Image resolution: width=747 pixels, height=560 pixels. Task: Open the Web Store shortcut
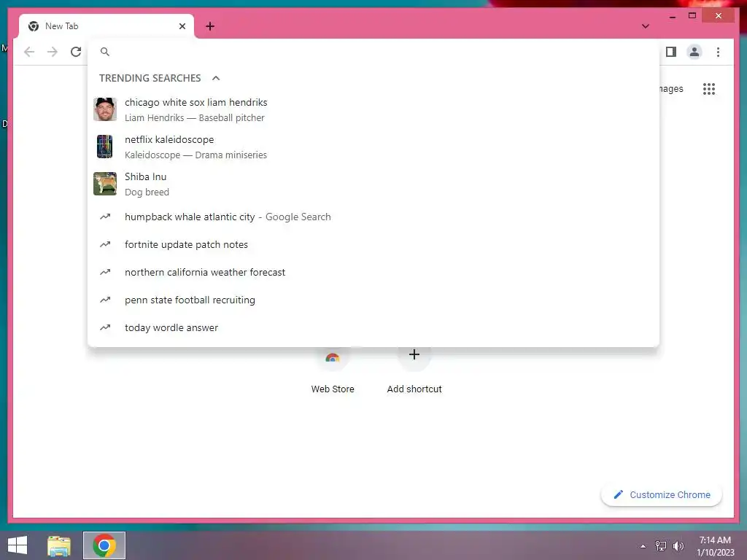pyautogui.click(x=333, y=373)
